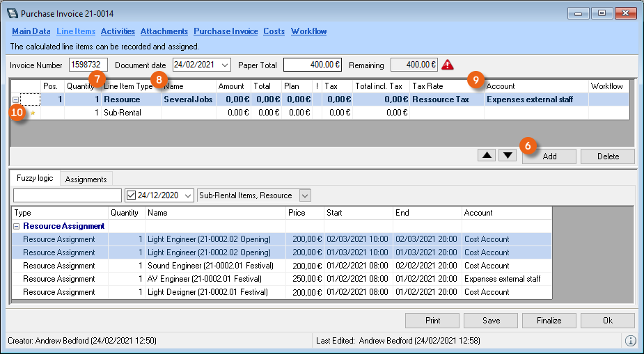Image resolution: width=644 pixels, height=354 pixels.
Task: Open the Workflow section link
Action: [308, 31]
